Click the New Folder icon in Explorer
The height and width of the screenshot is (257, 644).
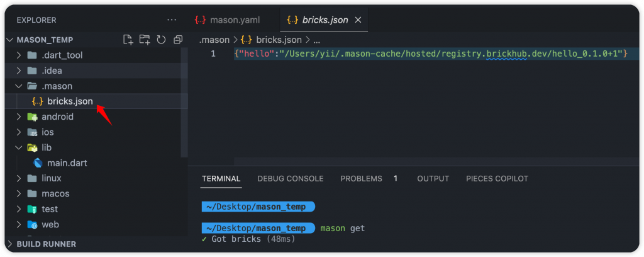click(x=145, y=40)
